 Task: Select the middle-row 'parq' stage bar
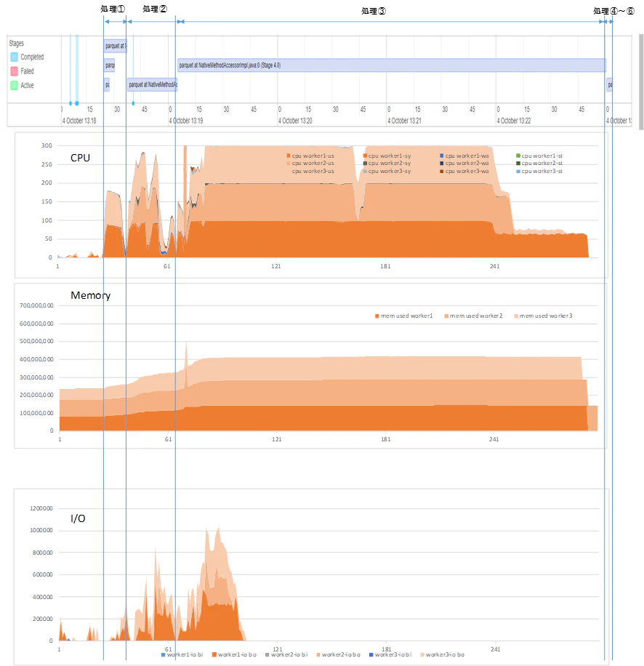[x=110, y=65]
